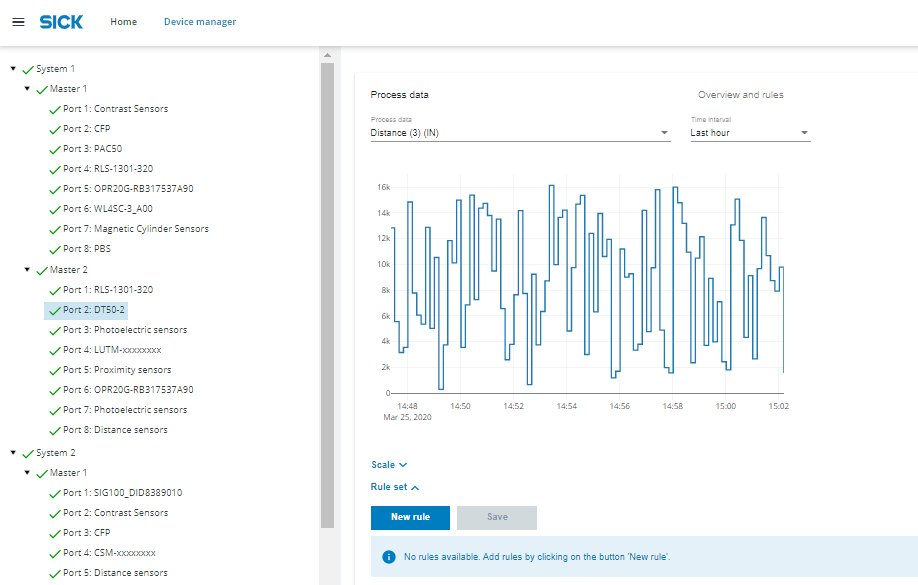This screenshot has height=585, width=918.
Task: Click the 14:48 time label on the chart axis
Action: coord(407,406)
